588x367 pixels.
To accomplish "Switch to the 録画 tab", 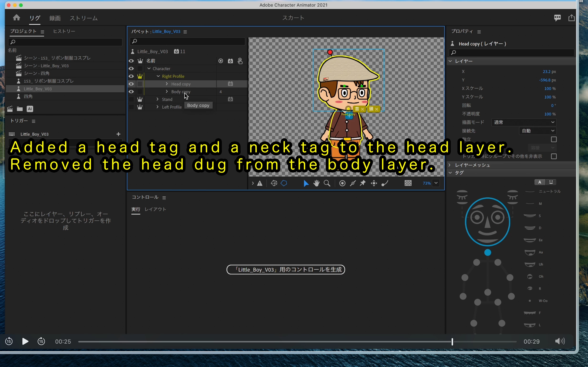I will [x=55, y=18].
